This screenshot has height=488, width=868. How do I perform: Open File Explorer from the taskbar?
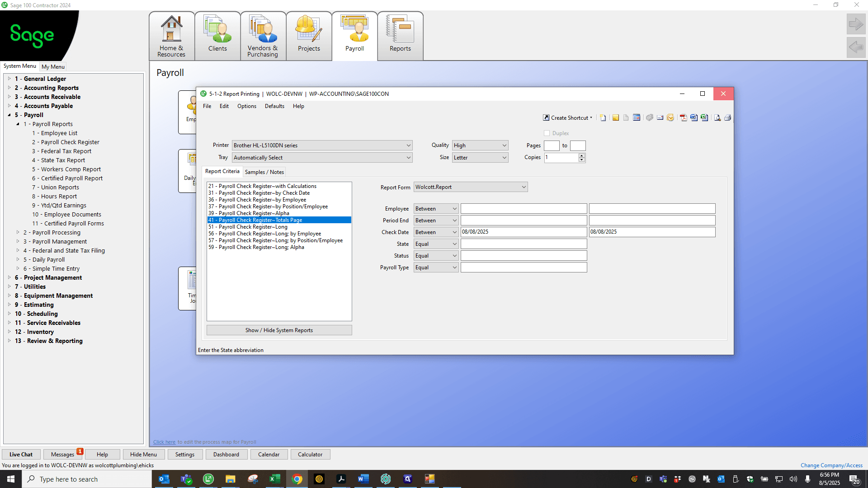click(231, 479)
